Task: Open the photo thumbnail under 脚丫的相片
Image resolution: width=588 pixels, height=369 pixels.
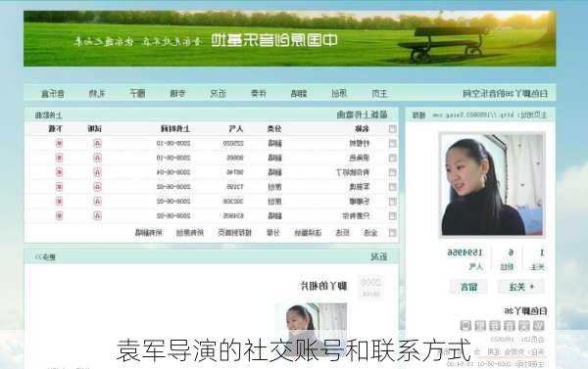Action: coord(312,329)
